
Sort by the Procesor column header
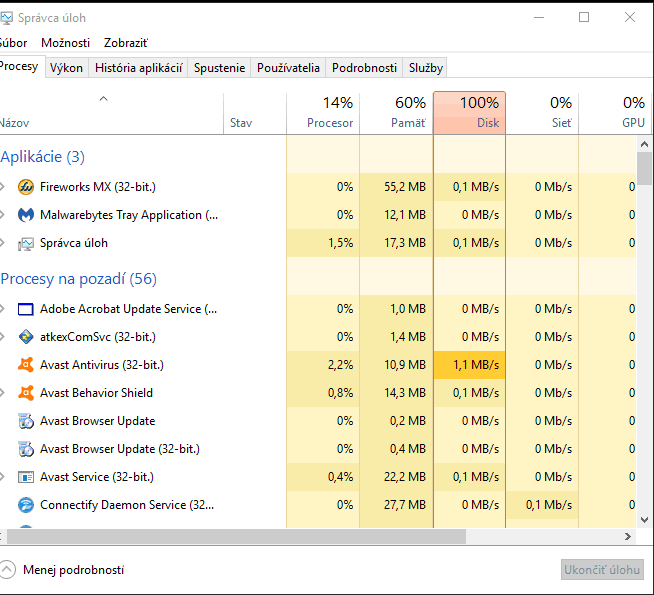click(323, 113)
